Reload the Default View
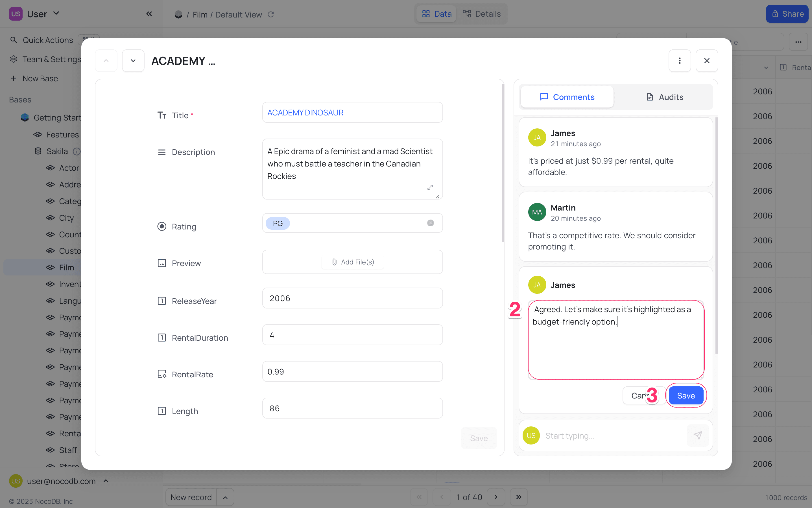 [x=271, y=14]
